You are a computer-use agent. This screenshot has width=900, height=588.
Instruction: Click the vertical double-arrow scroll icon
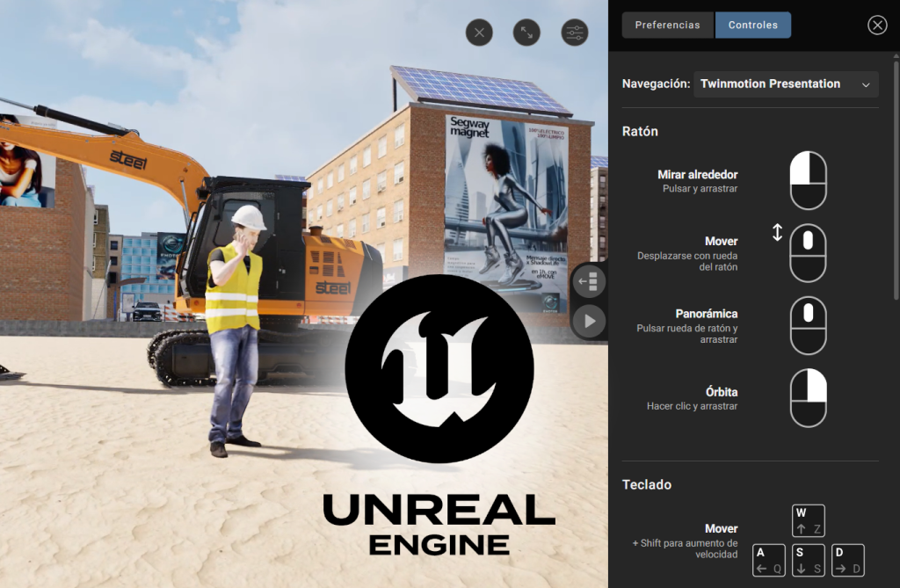point(777,233)
